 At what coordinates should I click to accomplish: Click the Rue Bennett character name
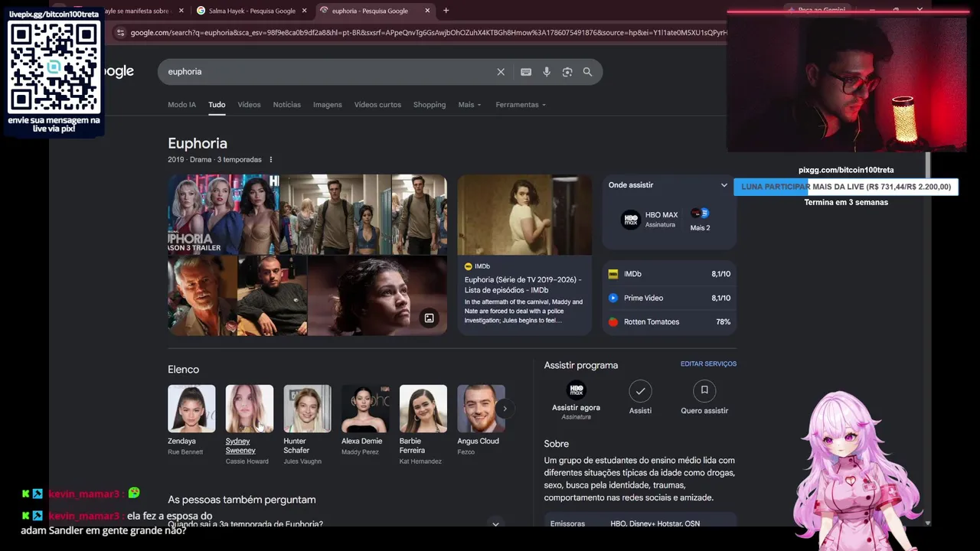[x=185, y=452]
